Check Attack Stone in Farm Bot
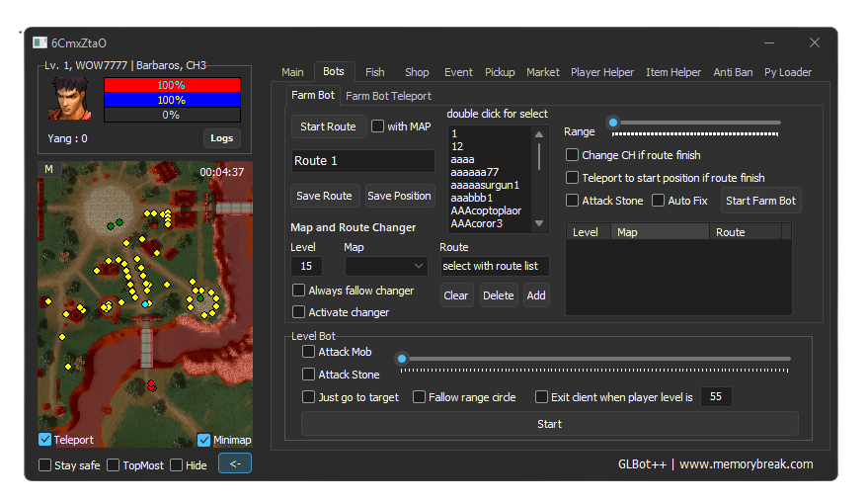The width and height of the screenshot is (868, 502). (x=572, y=201)
